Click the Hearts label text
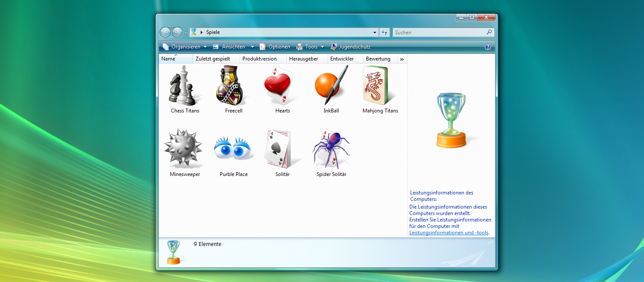Viewport: 644px width, 282px height. (283, 111)
